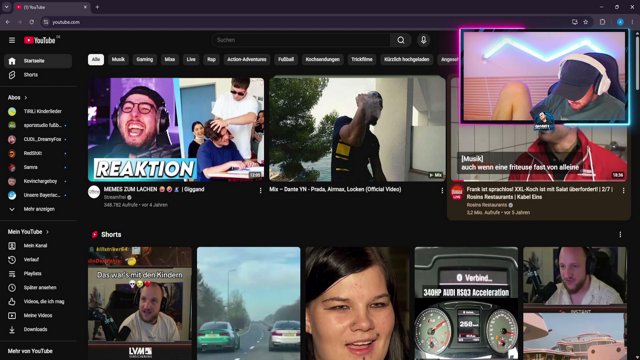Open MEMES ZUM LACHEN video title
The image size is (640, 360).
pos(154,189)
